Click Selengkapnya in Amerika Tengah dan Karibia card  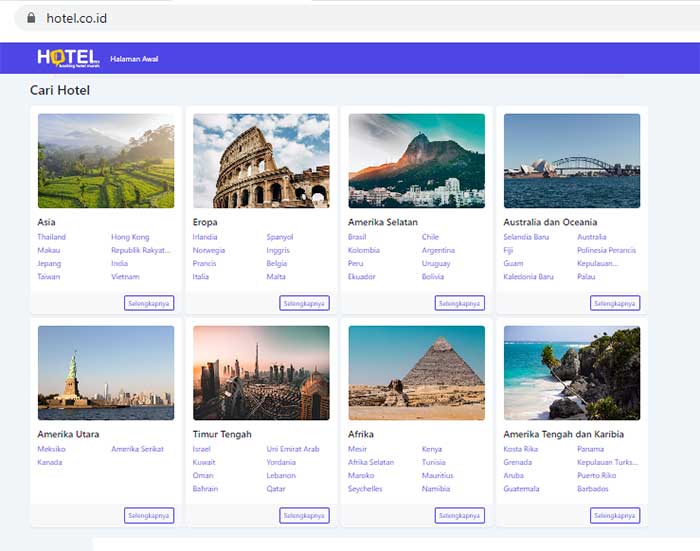(615, 515)
